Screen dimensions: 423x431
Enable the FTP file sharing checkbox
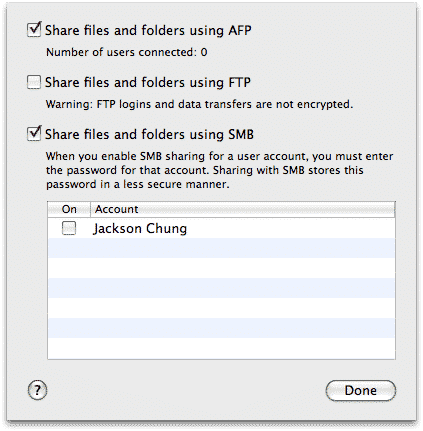coord(34,82)
